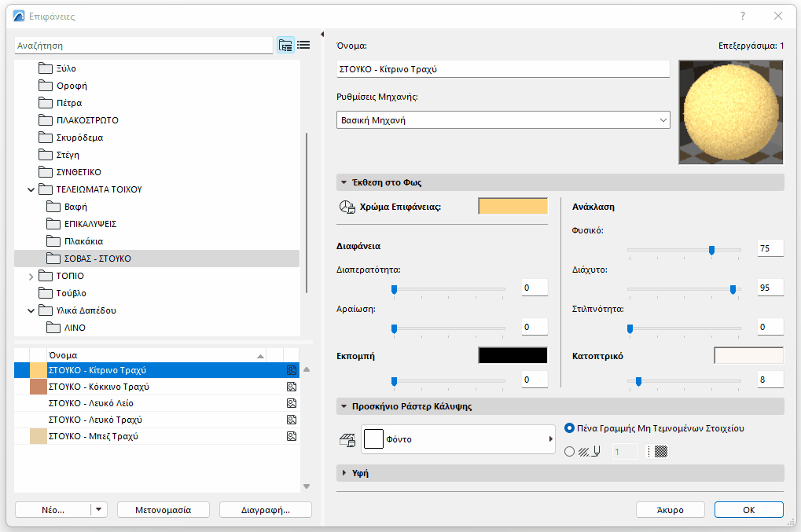Viewport: 801px width, 532px height.
Task: Select Πένα Γραμμής Μη Τεμνομένων Στοιχείου radio
Action: pos(570,428)
